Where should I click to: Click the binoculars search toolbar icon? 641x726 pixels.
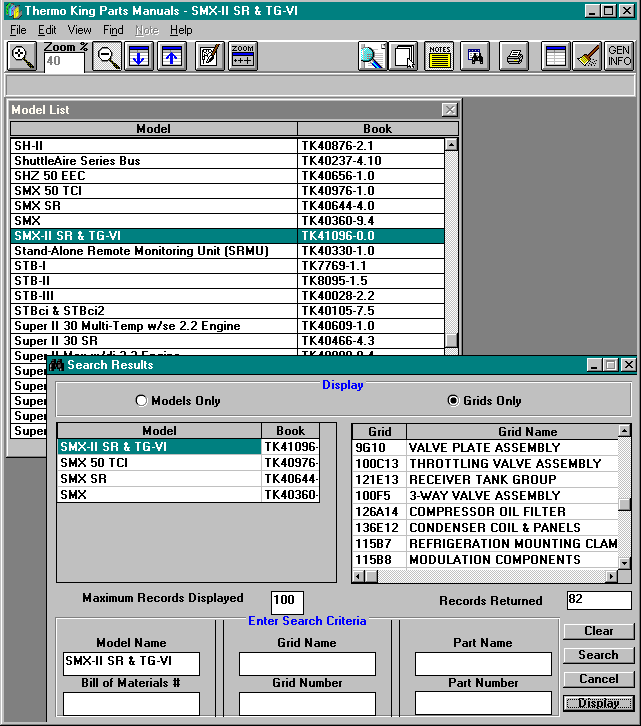(x=475, y=56)
